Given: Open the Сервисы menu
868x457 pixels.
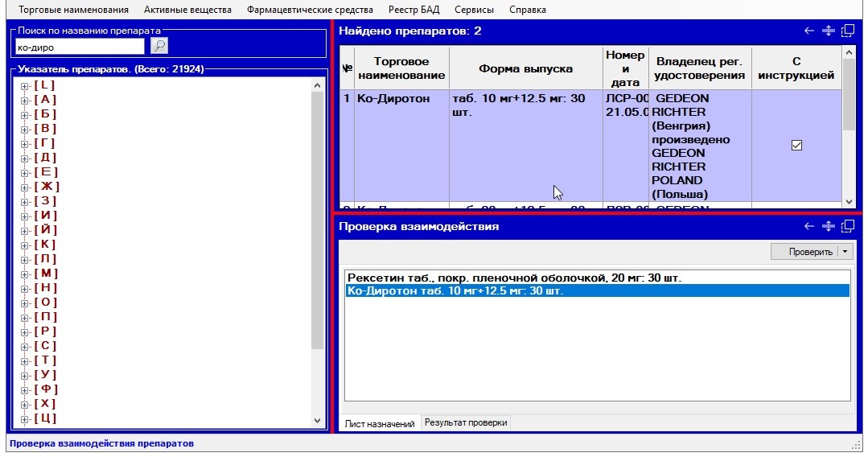Looking at the screenshot, I should pyautogui.click(x=474, y=10).
